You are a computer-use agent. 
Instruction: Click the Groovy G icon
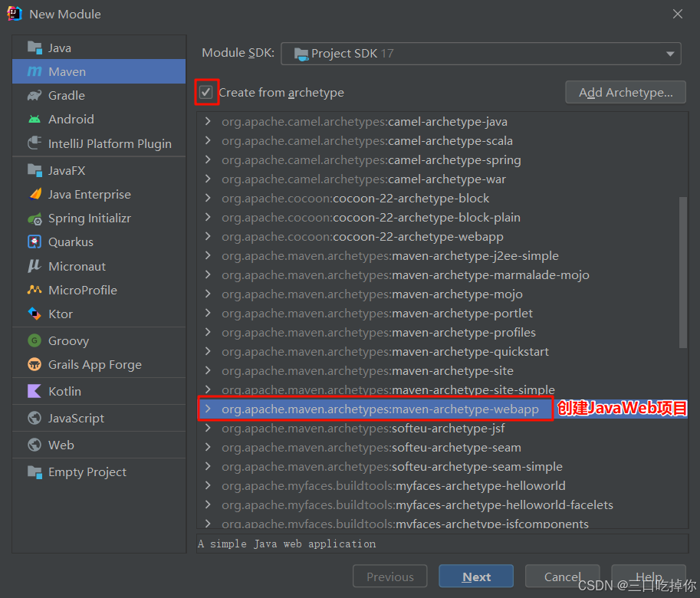pyautogui.click(x=35, y=340)
